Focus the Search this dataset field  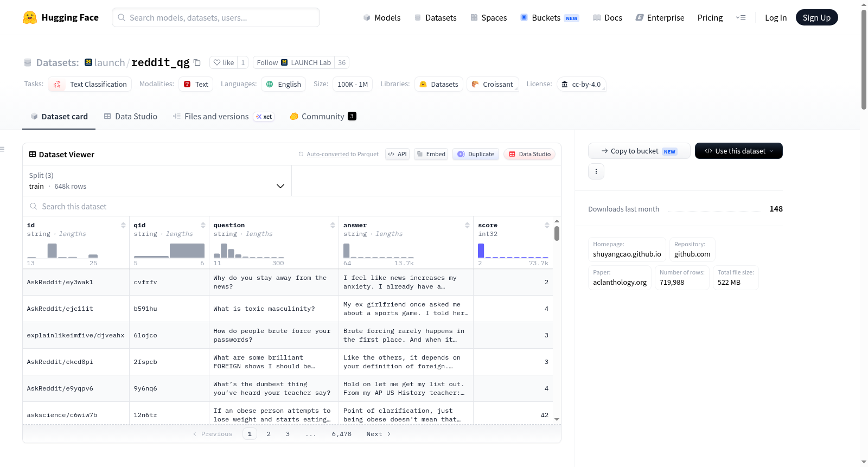click(292, 206)
